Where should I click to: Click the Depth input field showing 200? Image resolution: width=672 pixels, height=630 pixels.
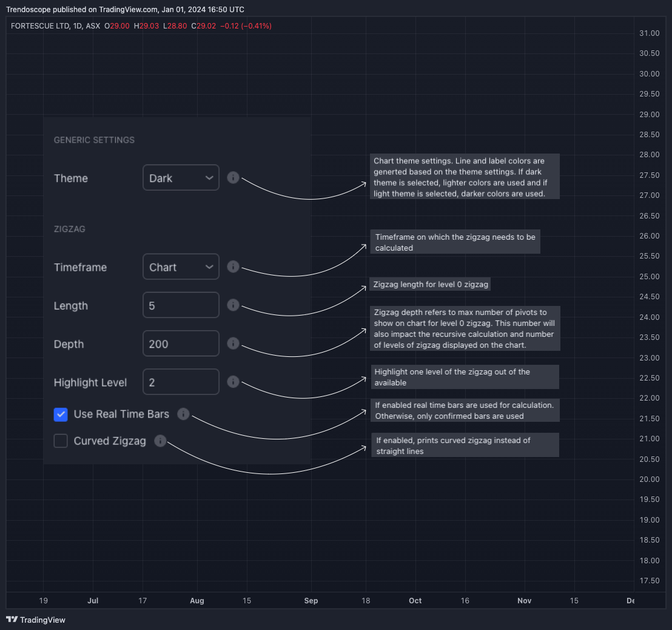point(181,344)
